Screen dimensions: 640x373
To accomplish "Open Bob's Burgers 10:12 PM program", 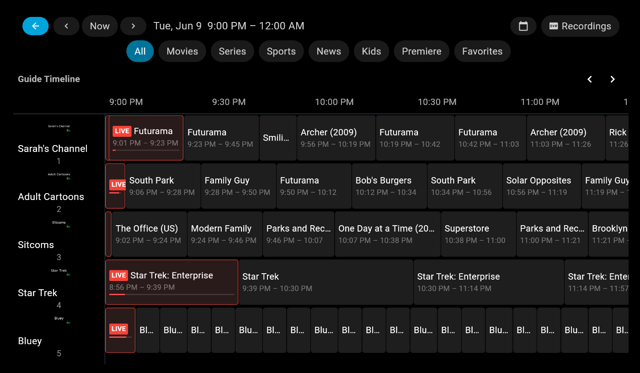I will (389, 186).
